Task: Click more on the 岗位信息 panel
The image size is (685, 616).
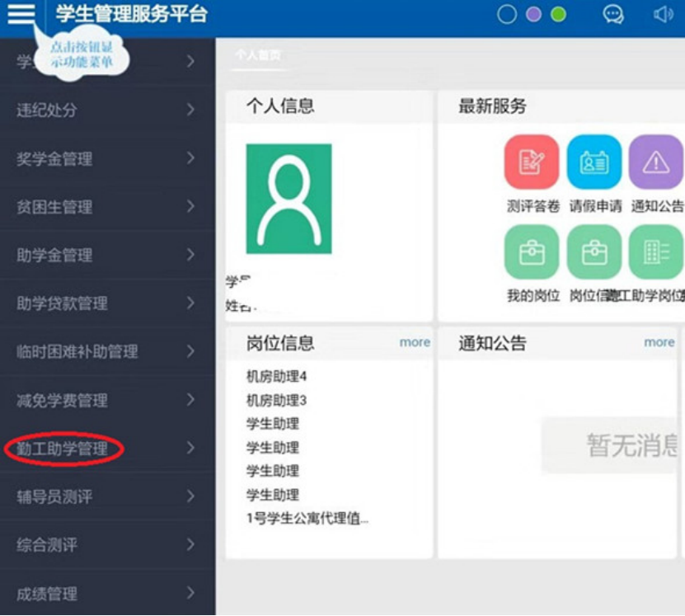Action: click(x=414, y=342)
